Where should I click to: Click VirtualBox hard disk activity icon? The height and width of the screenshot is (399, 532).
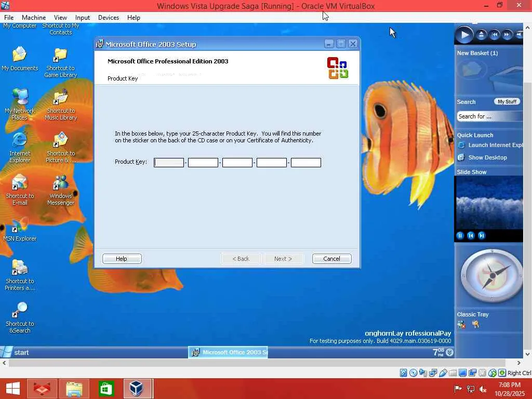tap(403, 373)
